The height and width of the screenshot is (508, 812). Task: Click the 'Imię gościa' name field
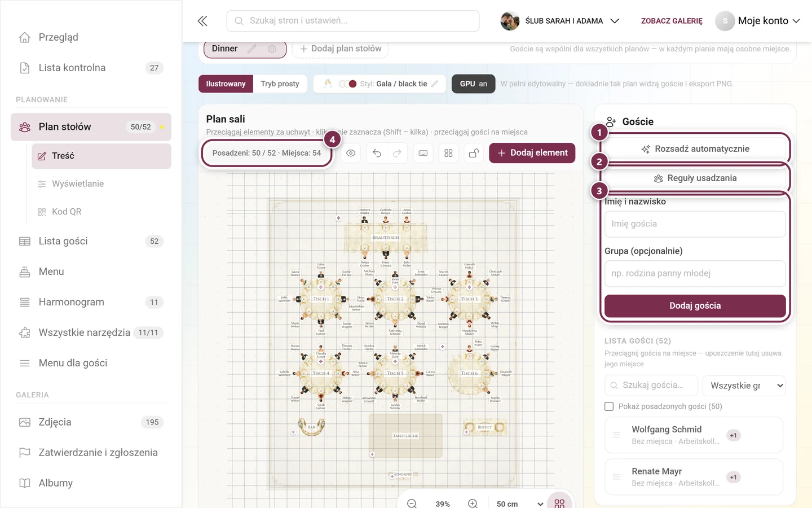(x=695, y=224)
